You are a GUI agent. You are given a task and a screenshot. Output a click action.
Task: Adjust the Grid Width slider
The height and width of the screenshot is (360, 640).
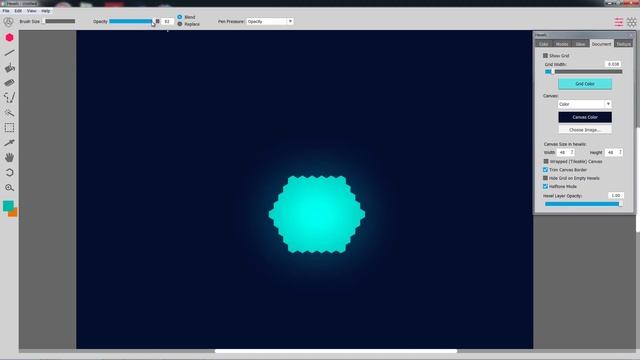pyautogui.click(x=583, y=72)
